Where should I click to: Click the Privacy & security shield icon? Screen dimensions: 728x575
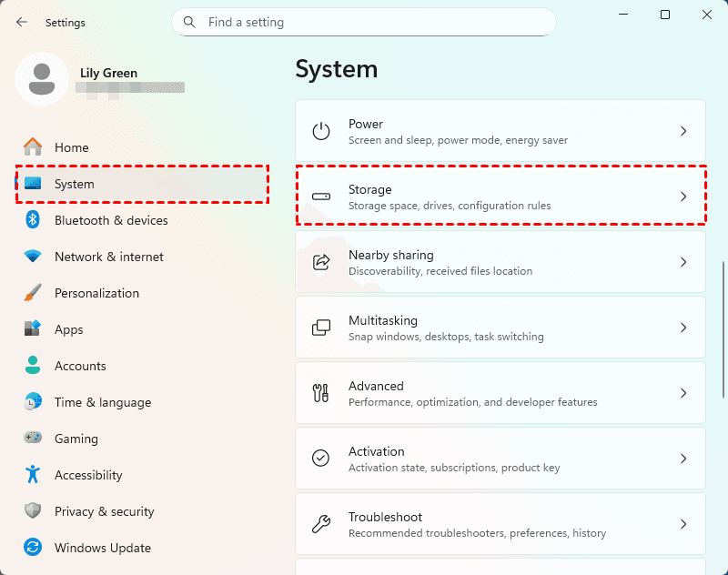pos(33,511)
